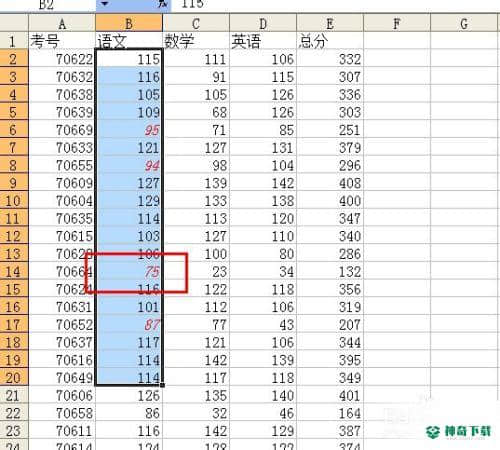Open the Name Box dropdown arrow
This screenshot has width=500, height=450.
point(105,4)
